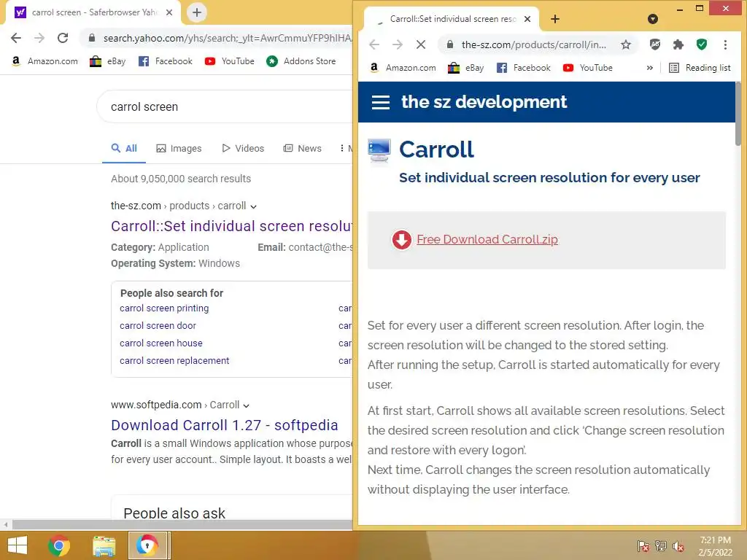Select the carrol screen Saferbrowser tab
The height and width of the screenshot is (560, 747).
[x=93, y=12]
